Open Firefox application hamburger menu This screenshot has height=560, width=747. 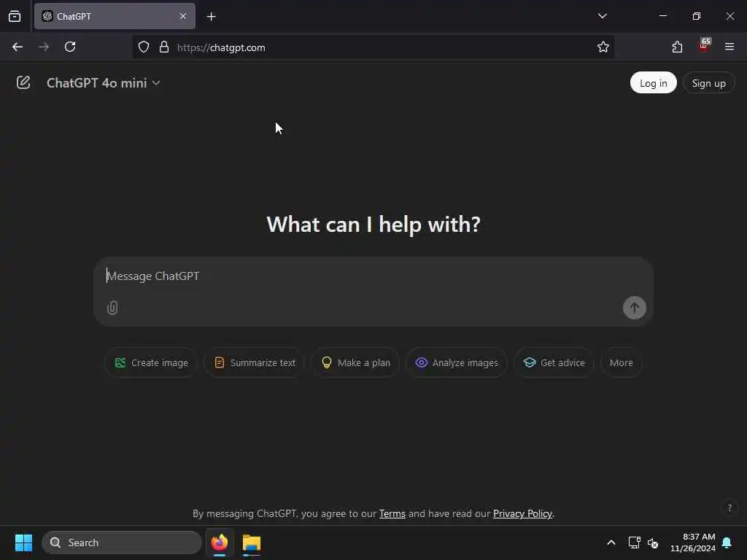729,47
